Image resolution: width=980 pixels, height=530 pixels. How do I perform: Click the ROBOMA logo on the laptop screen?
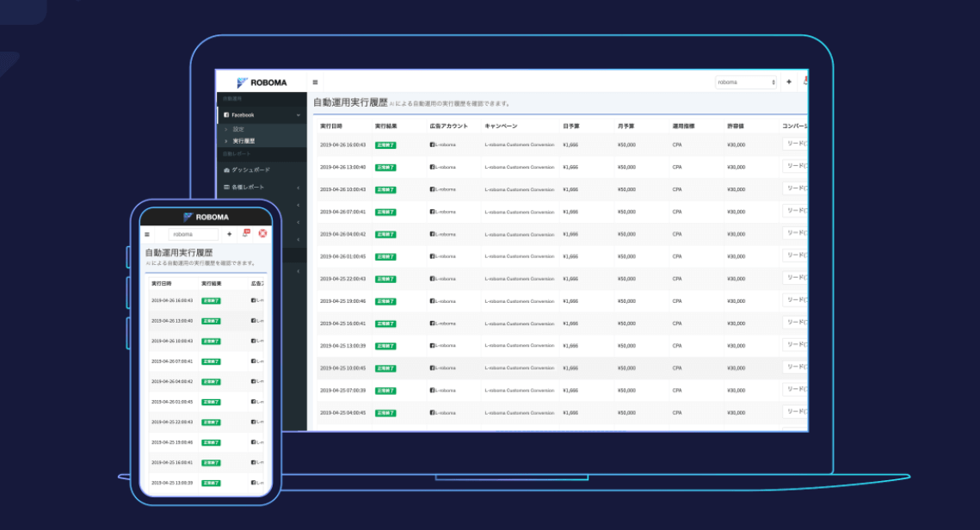262,83
